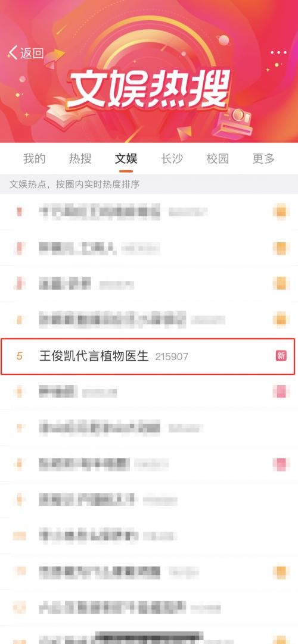Open 王俊凯代言植物医生 hot search entry
The image size is (298, 644).
coord(148,356)
